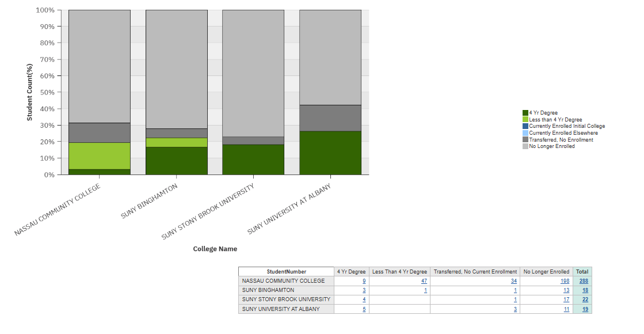The image size is (644, 334).
Task: Open Albany 4 Yr Degree count 5
Action: (364, 309)
